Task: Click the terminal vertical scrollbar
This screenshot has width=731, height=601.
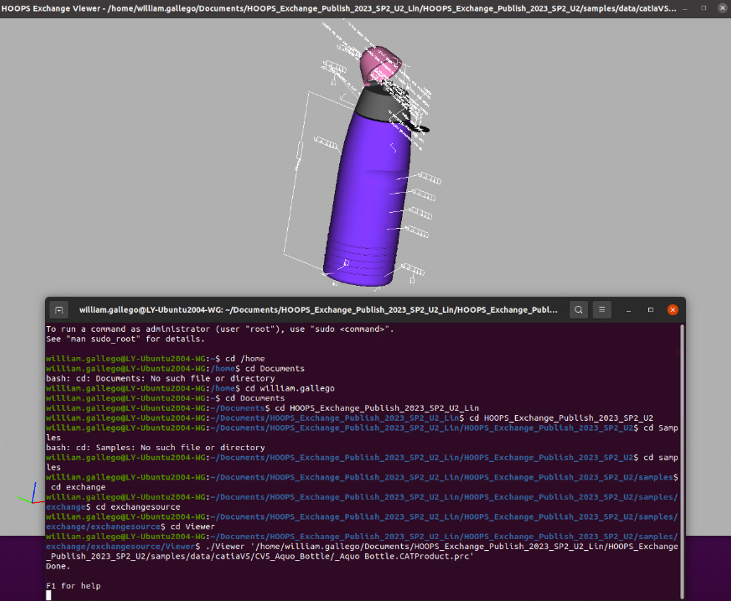Action: tap(682, 450)
